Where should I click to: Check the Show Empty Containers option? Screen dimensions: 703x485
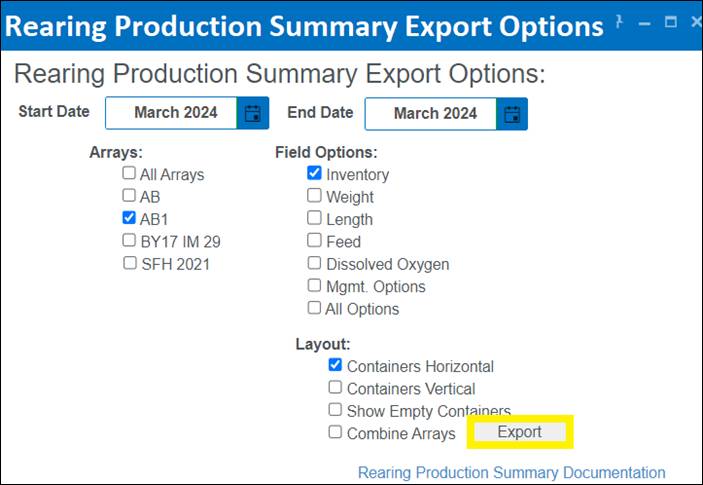tap(336, 410)
